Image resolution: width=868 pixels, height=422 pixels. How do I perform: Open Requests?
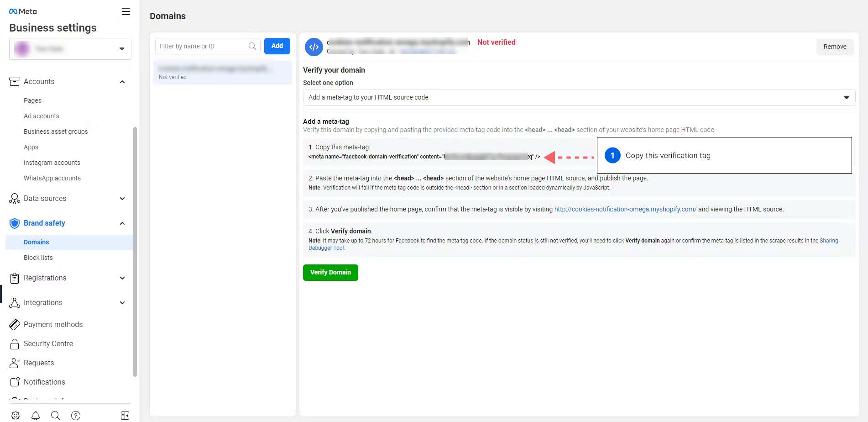(39, 363)
